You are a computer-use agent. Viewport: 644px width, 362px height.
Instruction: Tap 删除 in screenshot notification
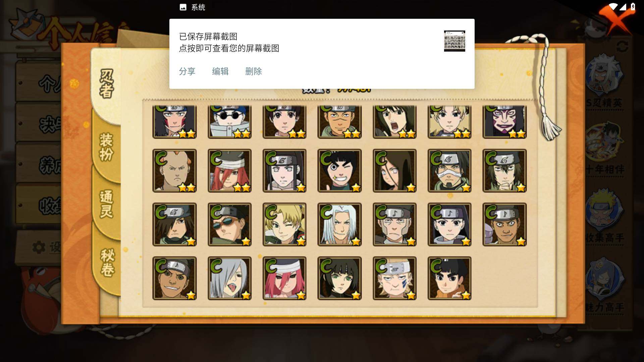click(254, 71)
